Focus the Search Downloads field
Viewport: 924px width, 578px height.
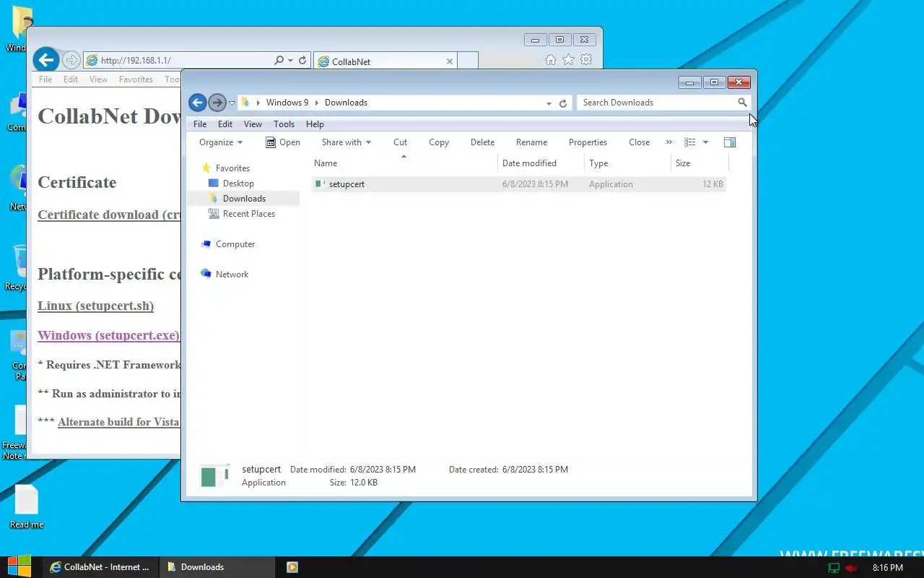coord(657,103)
